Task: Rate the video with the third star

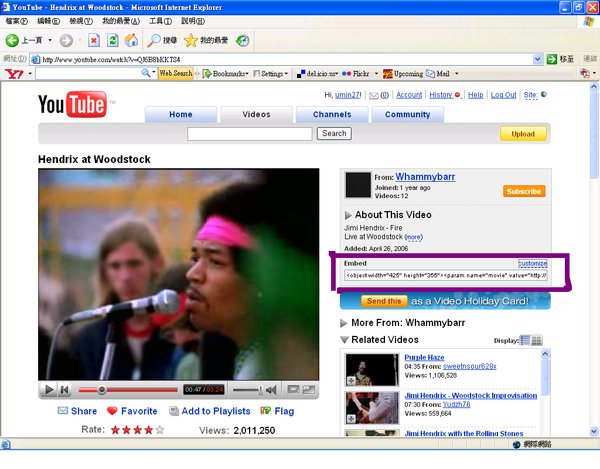Action: 138,430
